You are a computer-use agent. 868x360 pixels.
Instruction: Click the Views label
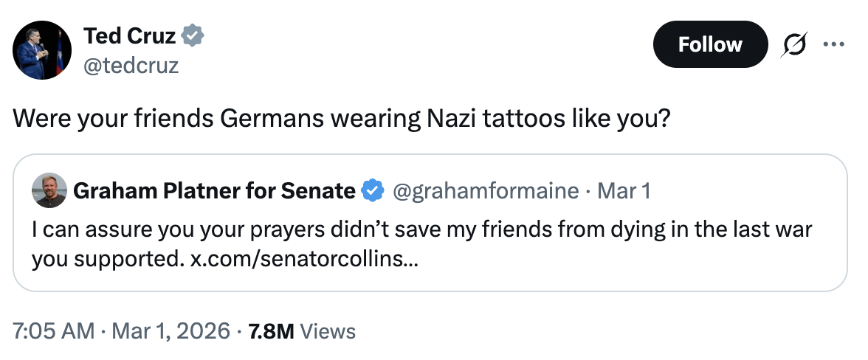(x=328, y=331)
